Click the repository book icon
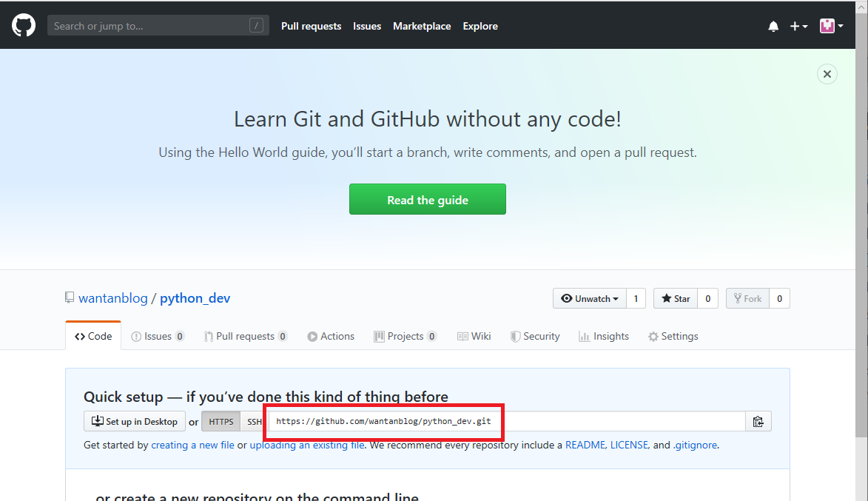The width and height of the screenshot is (868, 501). pyautogui.click(x=70, y=297)
